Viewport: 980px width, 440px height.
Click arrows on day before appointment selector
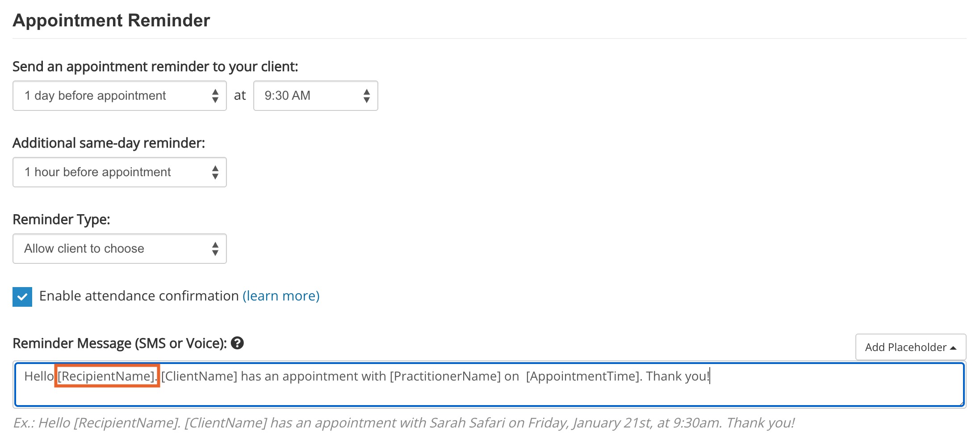point(215,96)
